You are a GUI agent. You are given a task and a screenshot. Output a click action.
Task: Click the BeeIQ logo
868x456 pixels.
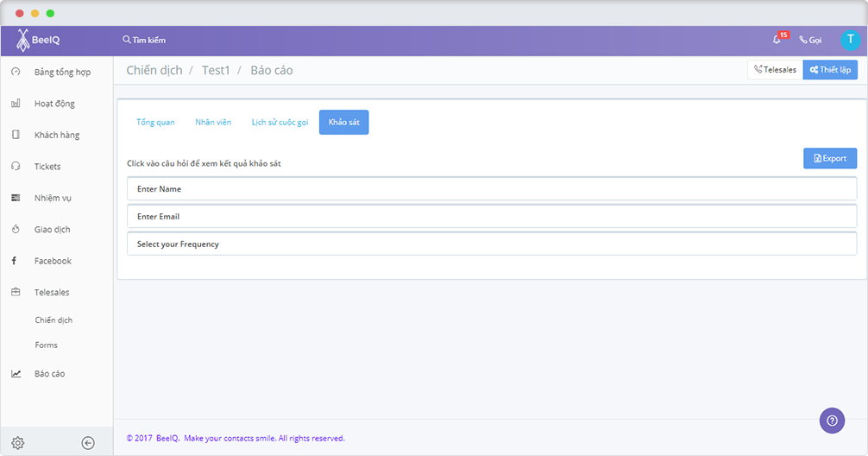pos(38,40)
